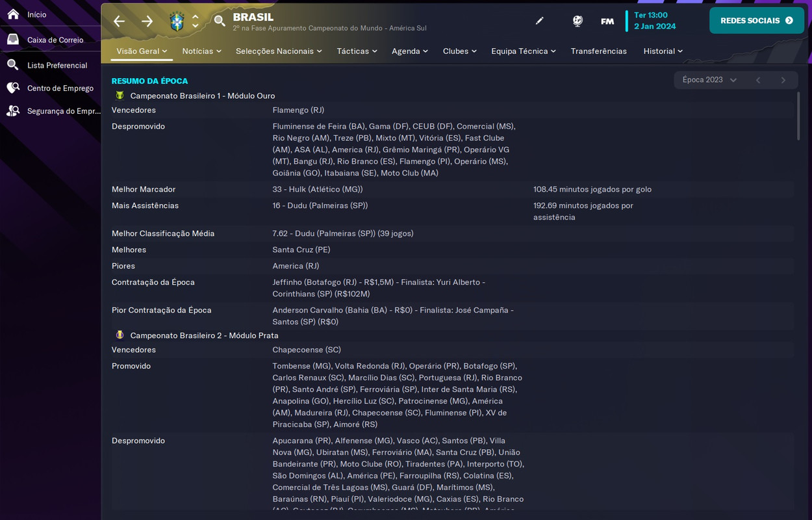Image resolution: width=812 pixels, height=520 pixels.
Task: Click 108.45 minutos jogados por golo text
Action: [592, 189]
